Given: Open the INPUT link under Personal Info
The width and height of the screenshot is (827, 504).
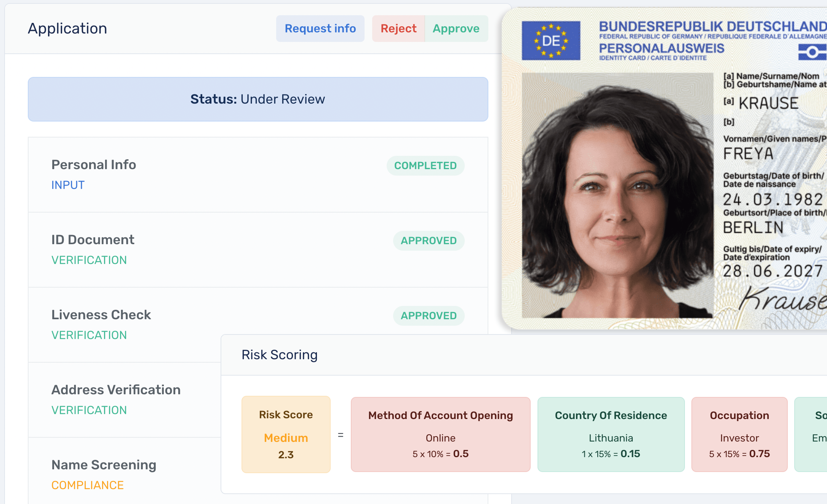Looking at the screenshot, I should click(x=68, y=185).
